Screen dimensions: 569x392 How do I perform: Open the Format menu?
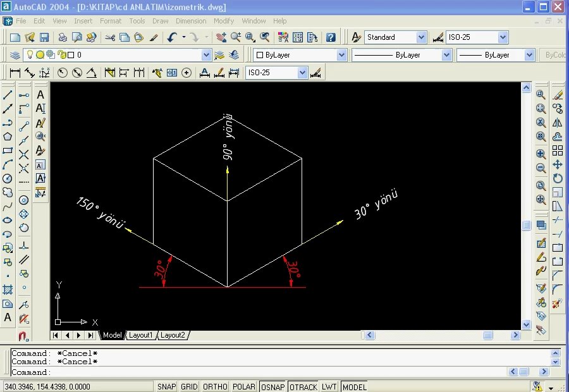click(111, 21)
